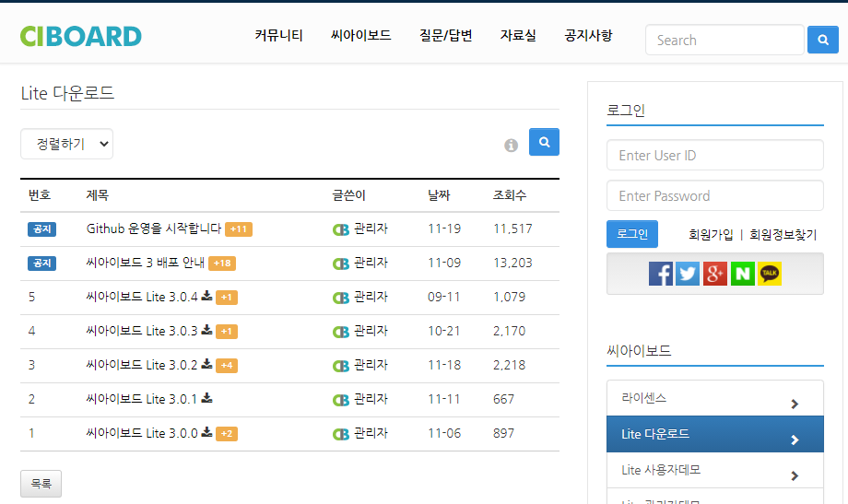Click download icon for Lite 3.0.3

[x=206, y=330]
